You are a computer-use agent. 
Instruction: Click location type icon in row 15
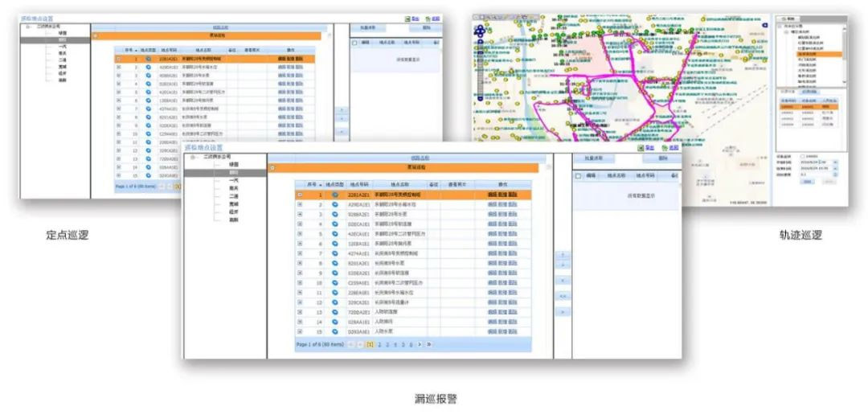click(x=335, y=331)
